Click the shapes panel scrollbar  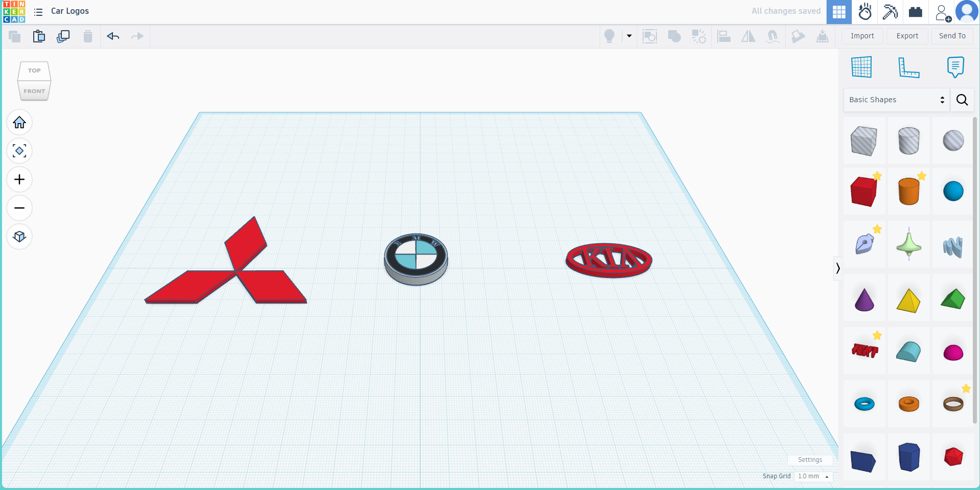[975, 270]
